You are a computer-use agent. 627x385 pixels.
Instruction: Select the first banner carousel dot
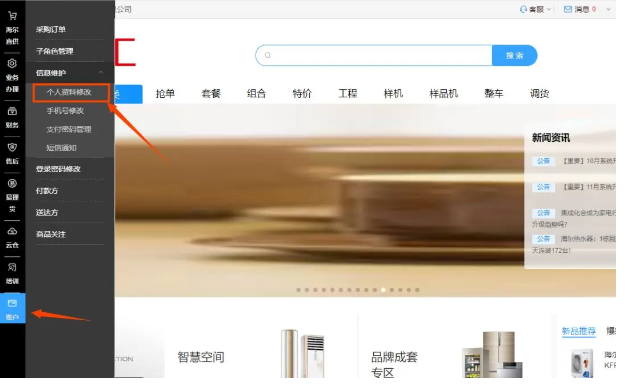[298, 290]
